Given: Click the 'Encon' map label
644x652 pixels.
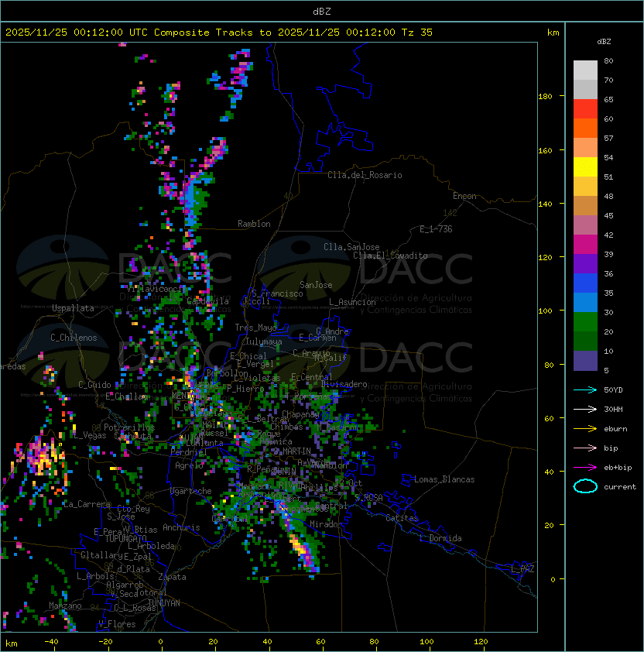Looking at the screenshot, I should click(464, 196).
